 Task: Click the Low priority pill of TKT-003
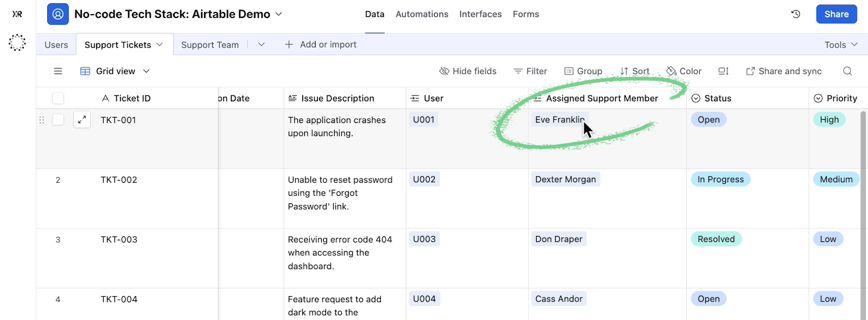click(x=828, y=239)
